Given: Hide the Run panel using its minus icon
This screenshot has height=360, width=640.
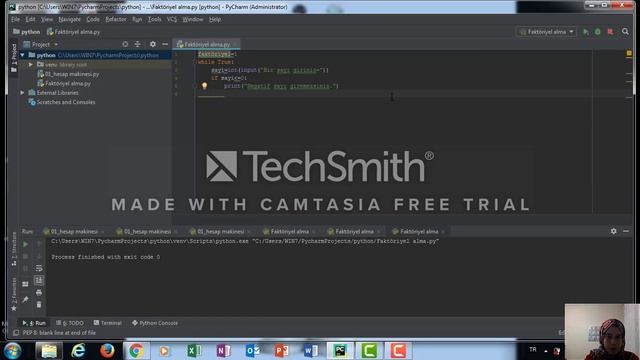Looking at the screenshot, I should click(626, 231).
